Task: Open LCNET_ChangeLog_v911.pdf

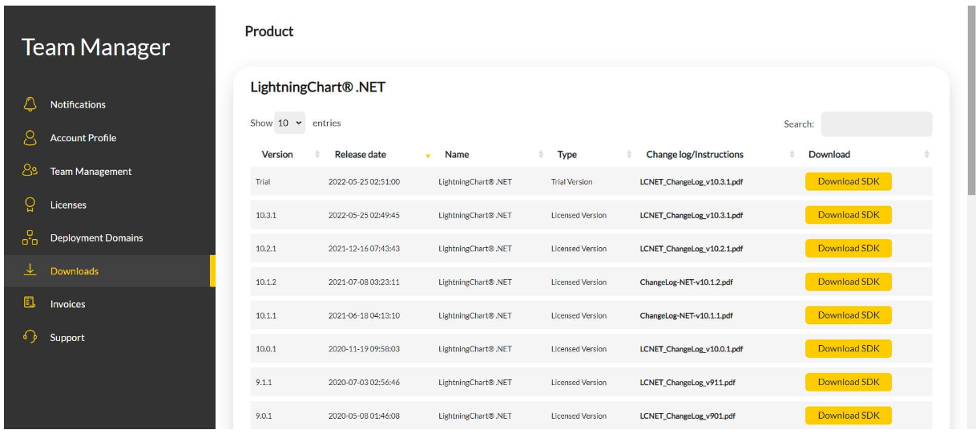Action: pos(688,383)
